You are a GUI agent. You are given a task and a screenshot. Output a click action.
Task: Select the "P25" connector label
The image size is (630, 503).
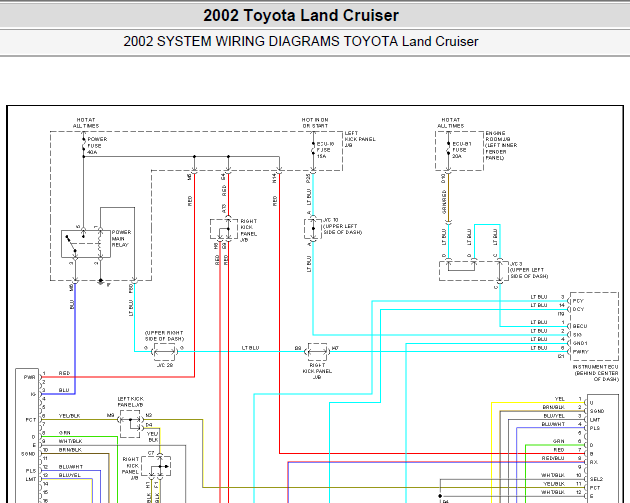(x=308, y=178)
